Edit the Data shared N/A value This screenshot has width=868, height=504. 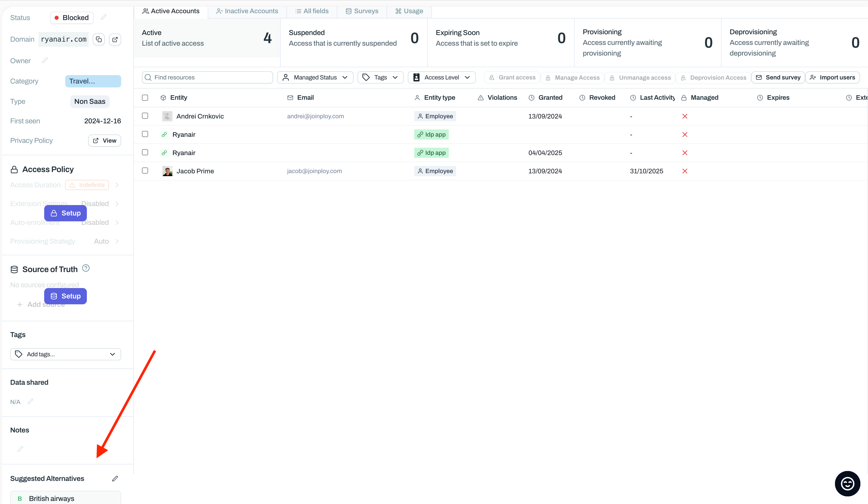pos(30,401)
